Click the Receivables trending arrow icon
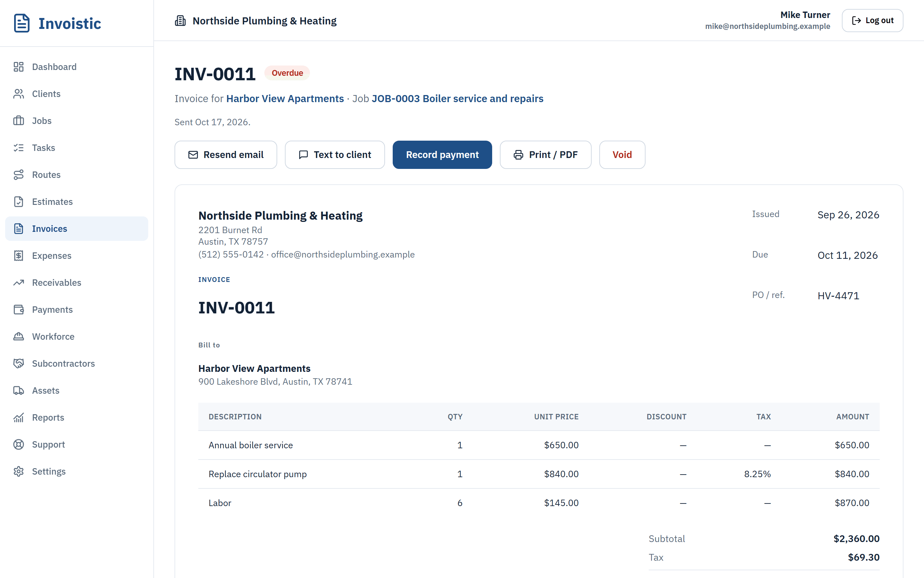This screenshot has width=924, height=578. point(18,283)
